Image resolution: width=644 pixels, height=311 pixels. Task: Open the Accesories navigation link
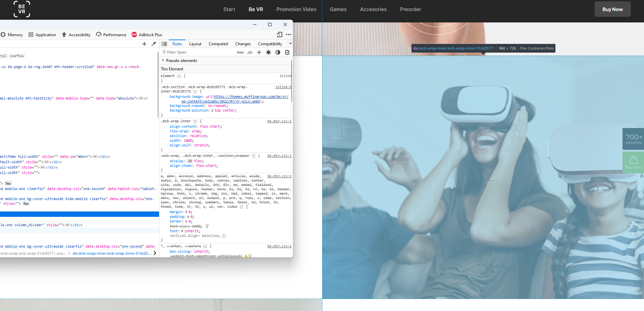(x=373, y=9)
